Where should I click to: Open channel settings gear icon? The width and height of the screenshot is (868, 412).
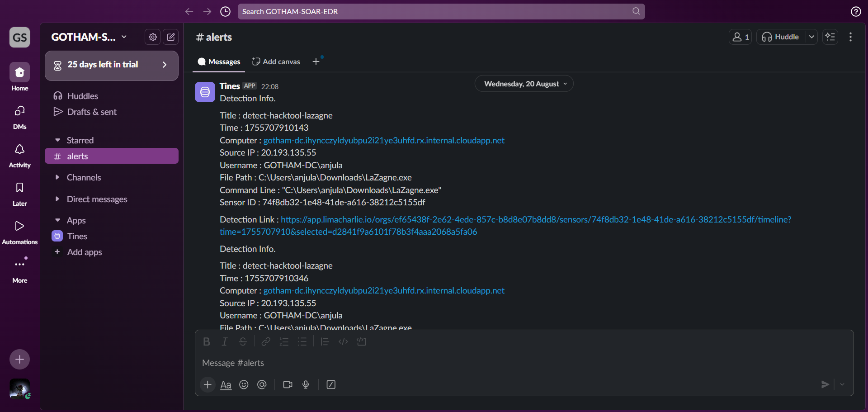[x=152, y=37]
